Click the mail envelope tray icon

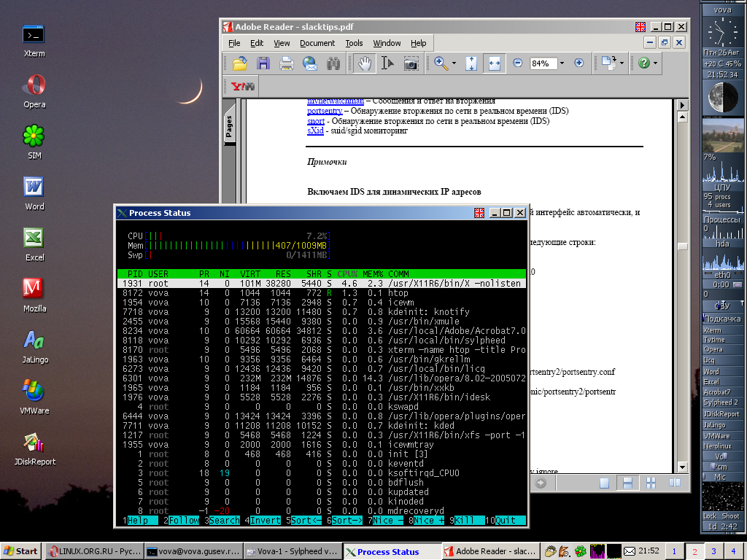pos(630,551)
